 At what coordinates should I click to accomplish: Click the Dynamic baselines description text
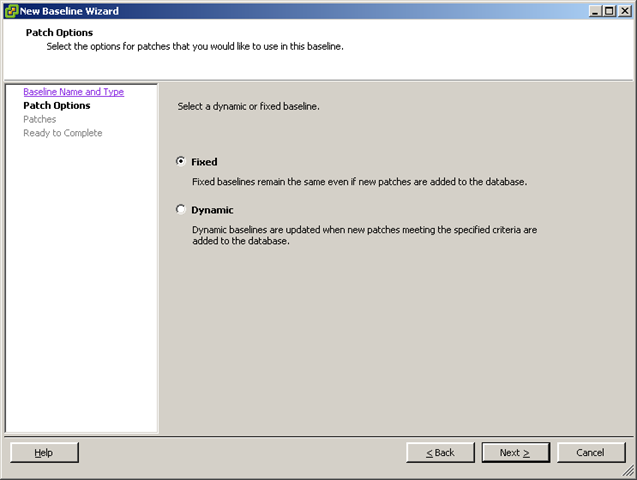(x=364, y=235)
